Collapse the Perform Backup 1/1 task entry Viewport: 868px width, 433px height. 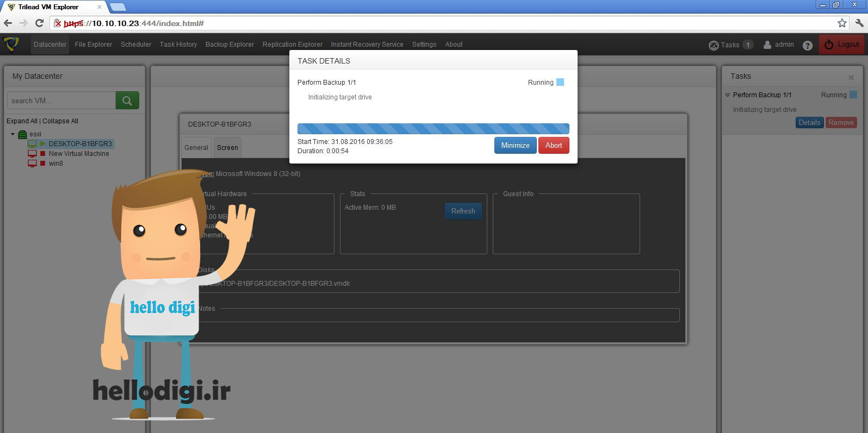728,95
